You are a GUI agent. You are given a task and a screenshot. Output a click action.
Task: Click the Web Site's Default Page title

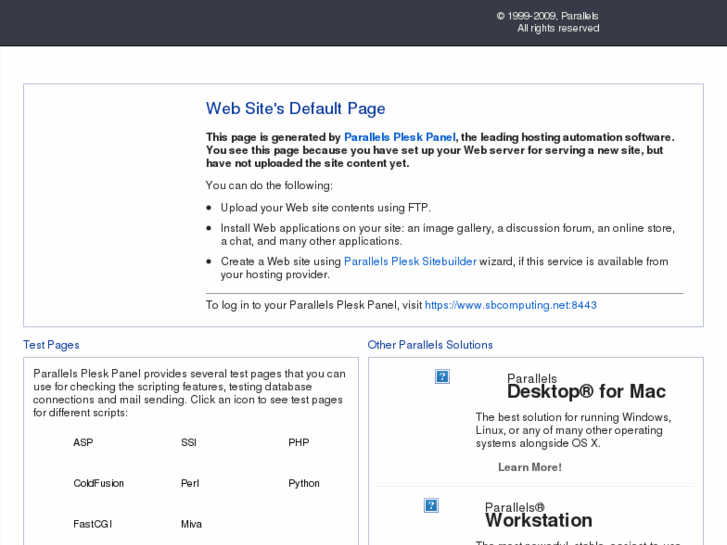coord(295,109)
